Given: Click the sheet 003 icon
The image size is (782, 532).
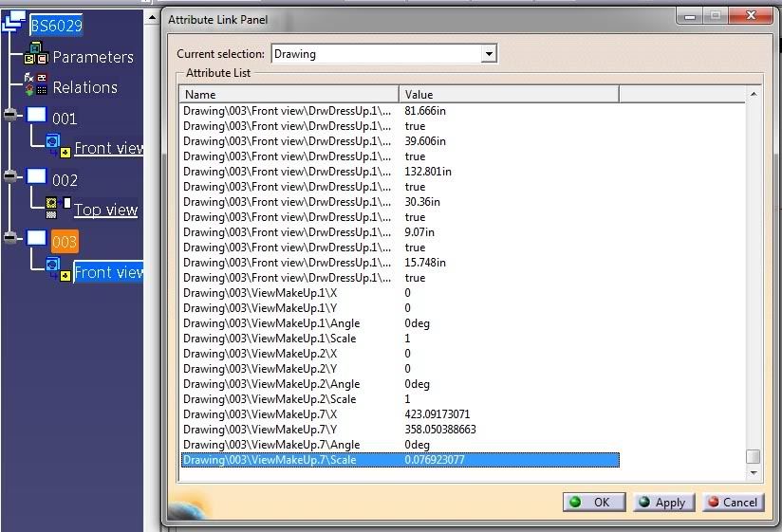Looking at the screenshot, I should click(x=36, y=238).
